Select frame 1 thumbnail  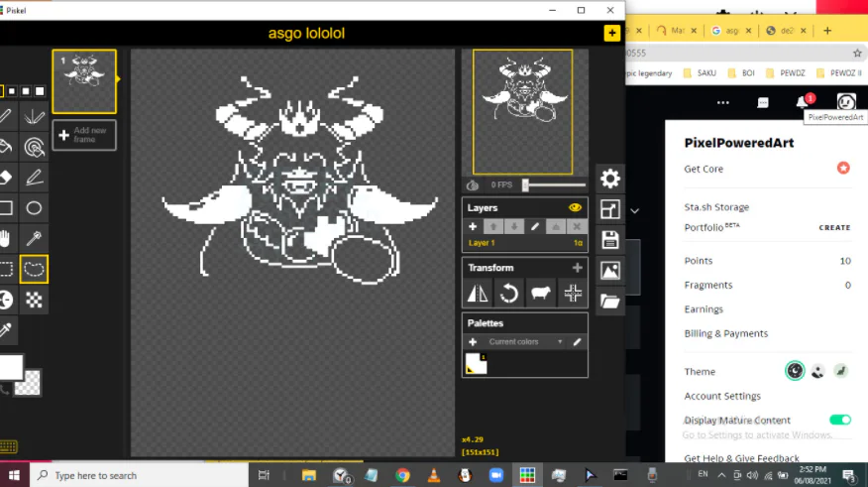[x=84, y=81]
